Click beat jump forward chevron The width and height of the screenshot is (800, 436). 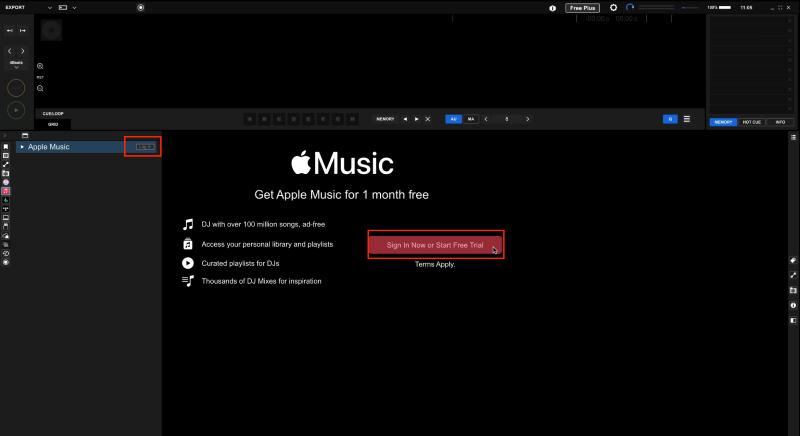pyautogui.click(x=22, y=51)
